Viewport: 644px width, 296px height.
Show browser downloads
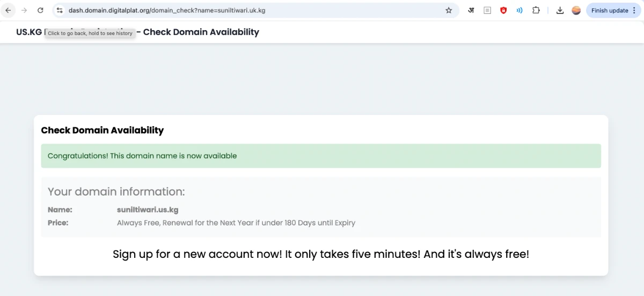coord(560,10)
